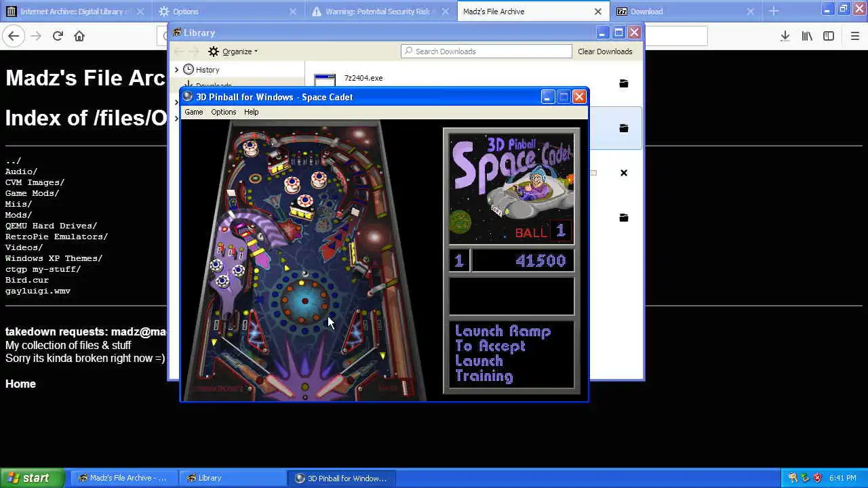868x488 pixels.
Task: Open the Audio/ folder link
Action: click(22, 171)
